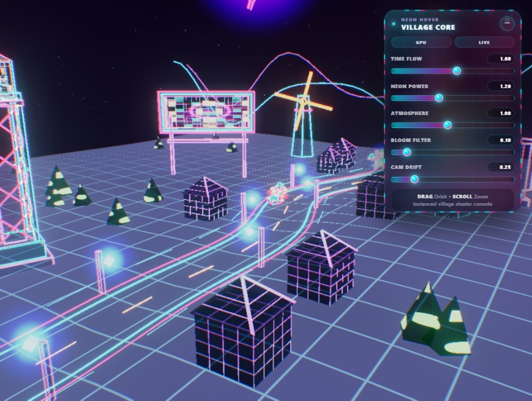Image resolution: width=532 pixels, height=401 pixels.
Task: Click the Neon Power slider knob
Action: click(x=439, y=98)
